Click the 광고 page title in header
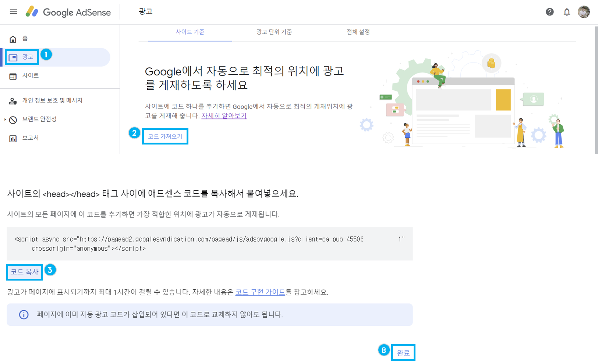 click(x=146, y=12)
